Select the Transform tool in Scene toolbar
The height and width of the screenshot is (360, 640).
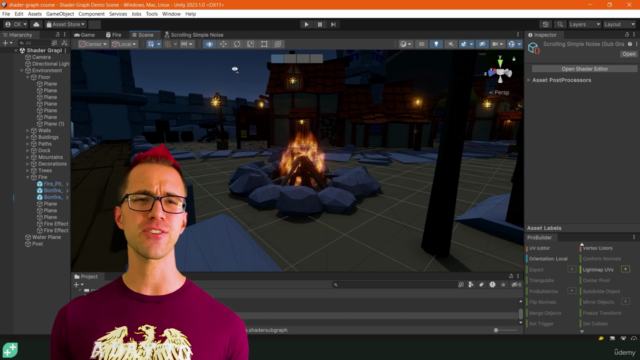click(x=278, y=44)
